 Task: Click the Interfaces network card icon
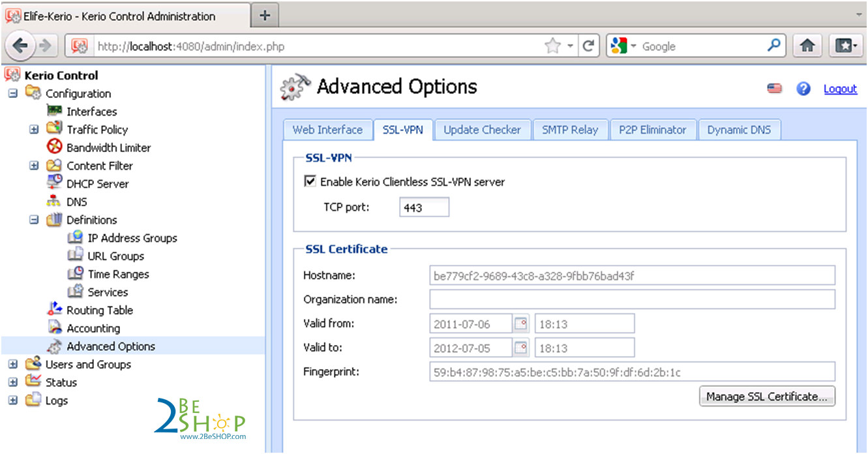55,111
